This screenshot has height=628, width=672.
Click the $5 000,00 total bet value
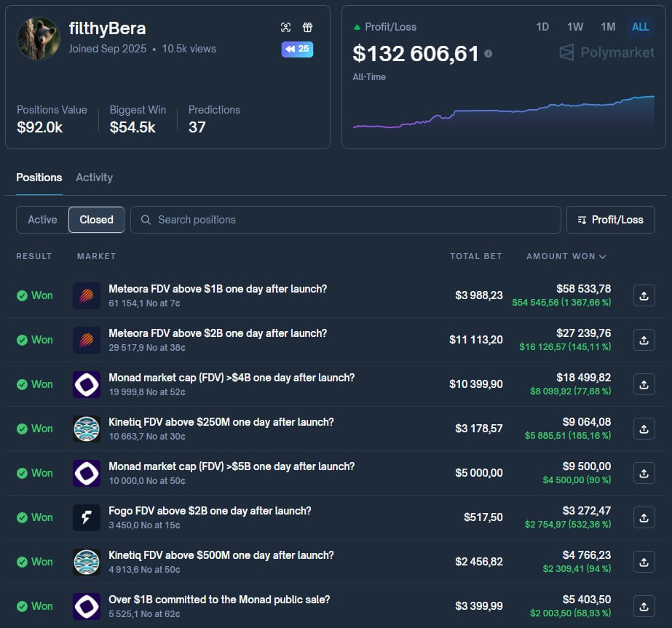click(x=479, y=473)
